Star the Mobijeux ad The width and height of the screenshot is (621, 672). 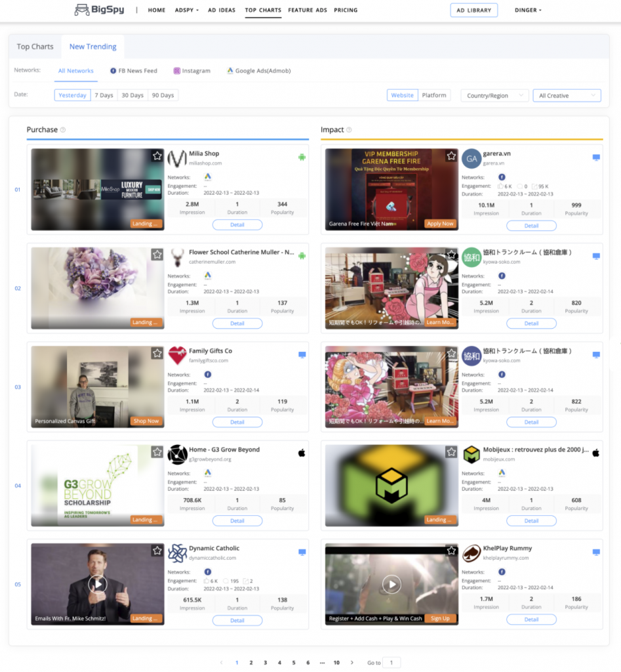[451, 451]
